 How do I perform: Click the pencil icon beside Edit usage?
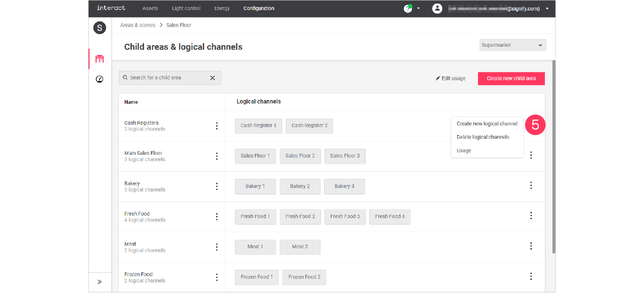(x=437, y=78)
